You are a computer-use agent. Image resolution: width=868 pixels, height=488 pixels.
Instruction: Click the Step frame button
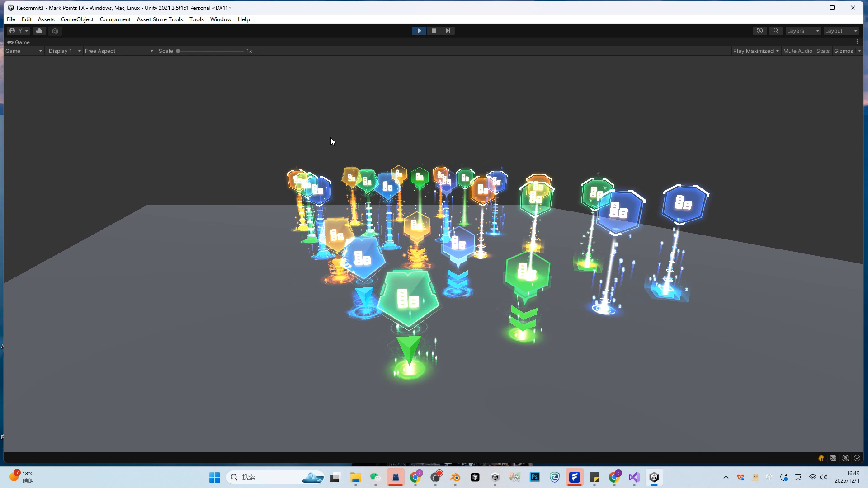448,31
